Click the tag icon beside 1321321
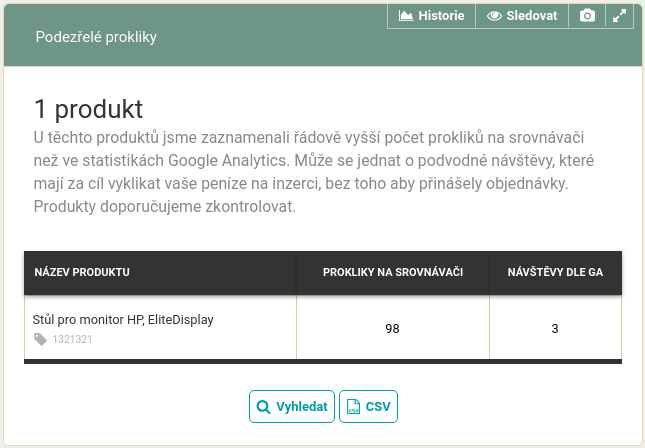The image size is (645, 448). [x=40, y=339]
